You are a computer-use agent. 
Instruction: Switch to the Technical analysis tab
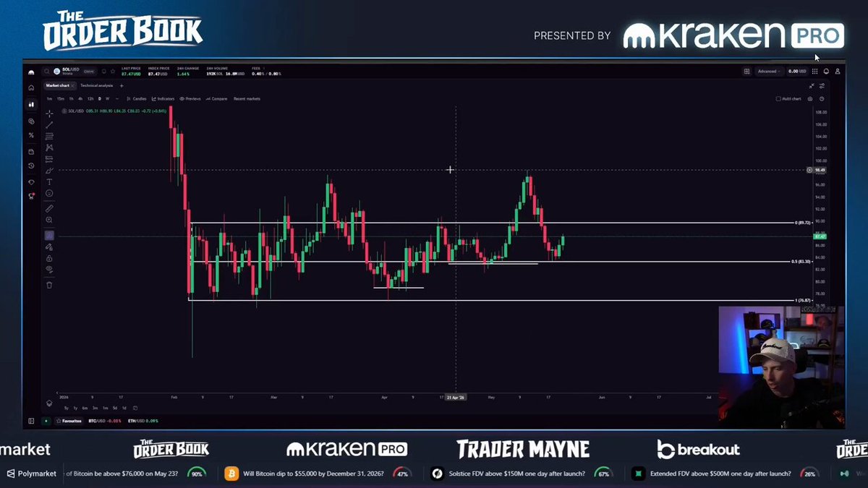point(97,85)
